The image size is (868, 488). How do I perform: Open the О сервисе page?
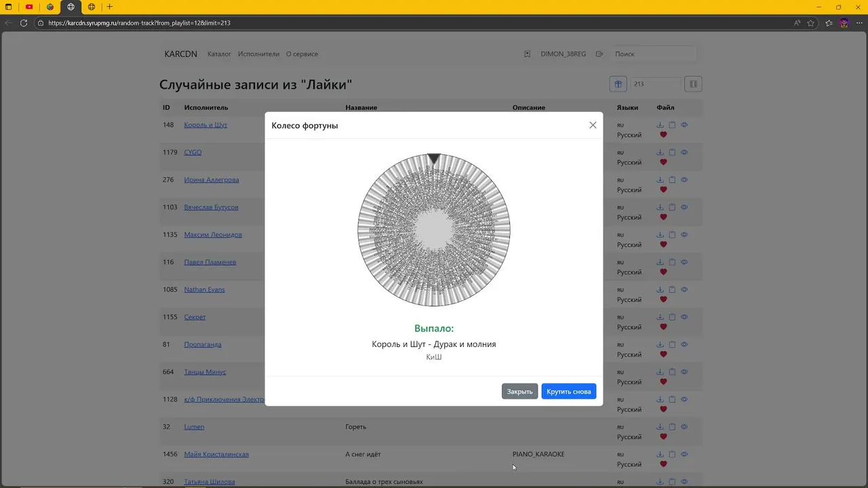tap(302, 54)
